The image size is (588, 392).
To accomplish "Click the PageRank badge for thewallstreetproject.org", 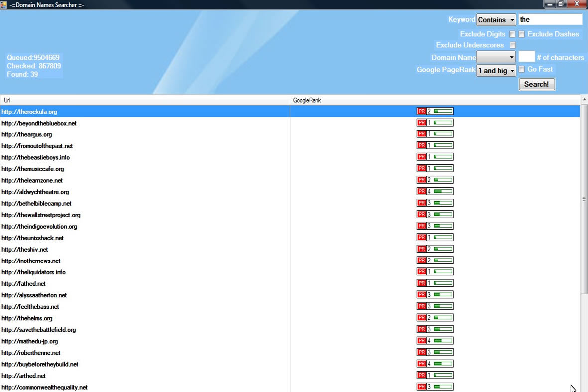I will pyautogui.click(x=435, y=214).
